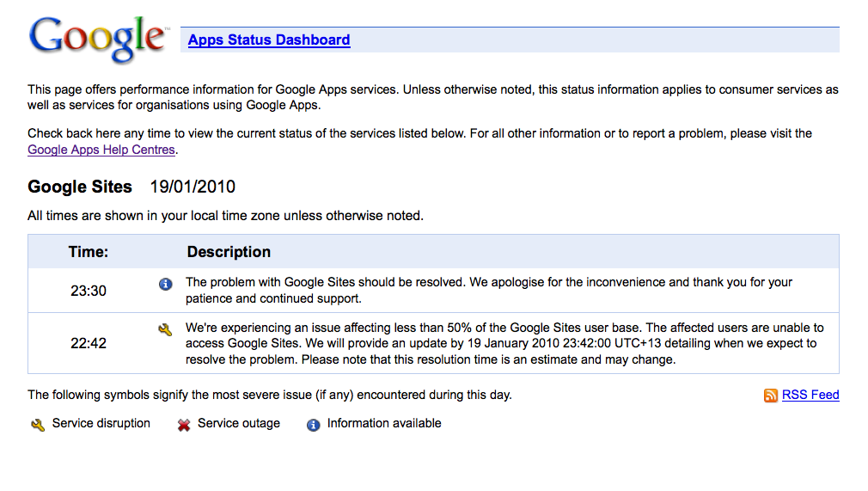Click the Information available legend icon
Viewport: 868px width, 491px height.
[x=314, y=425]
